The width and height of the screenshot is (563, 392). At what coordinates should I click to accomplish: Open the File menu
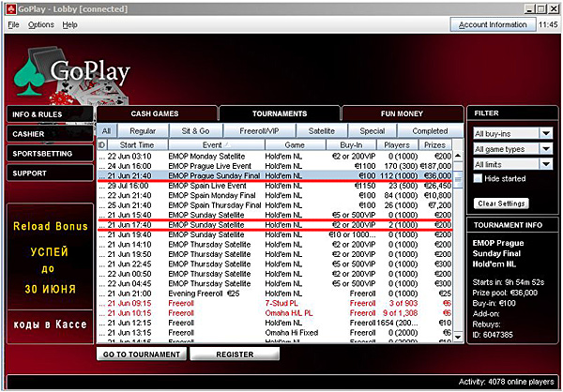pos(13,24)
